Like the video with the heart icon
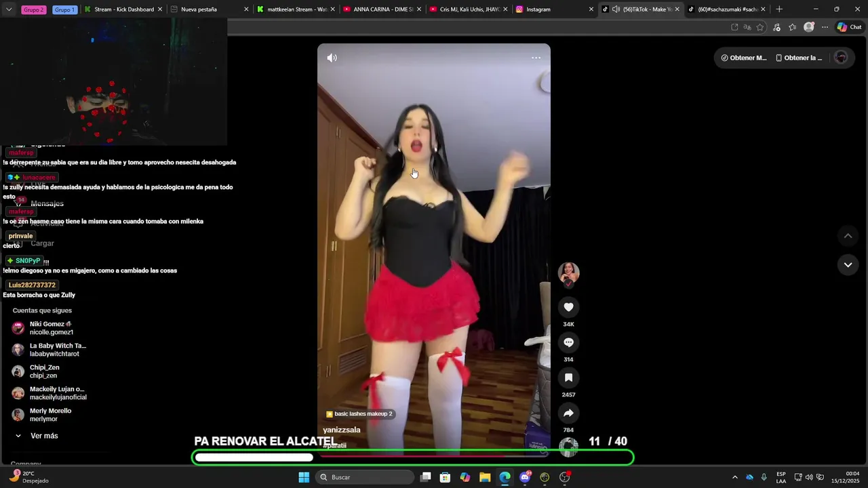The width and height of the screenshot is (868, 488). tap(568, 307)
